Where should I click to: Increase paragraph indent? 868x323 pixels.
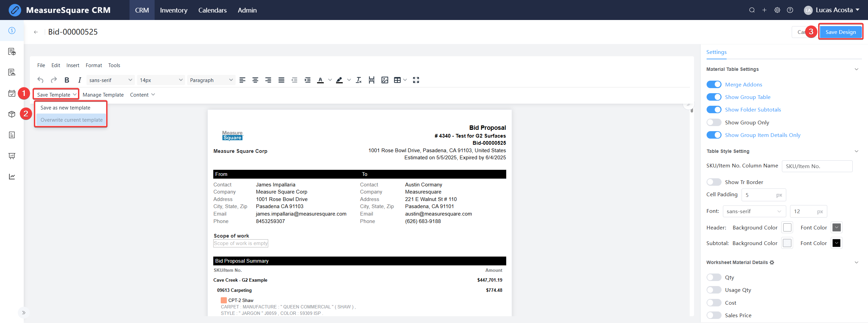308,80
